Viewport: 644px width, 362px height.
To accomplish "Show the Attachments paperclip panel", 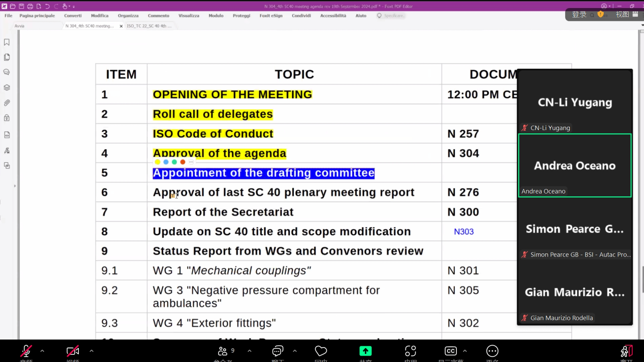I will click(7, 103).
